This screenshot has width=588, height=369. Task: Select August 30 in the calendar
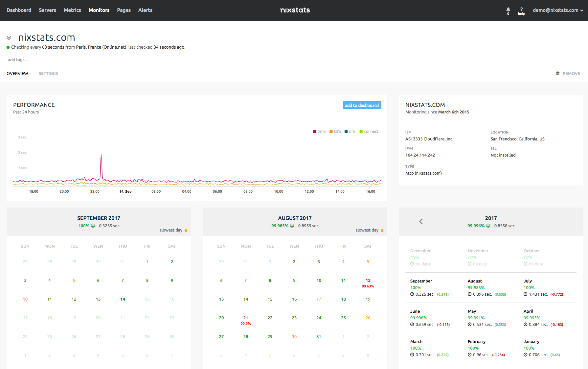click(294, 336)
